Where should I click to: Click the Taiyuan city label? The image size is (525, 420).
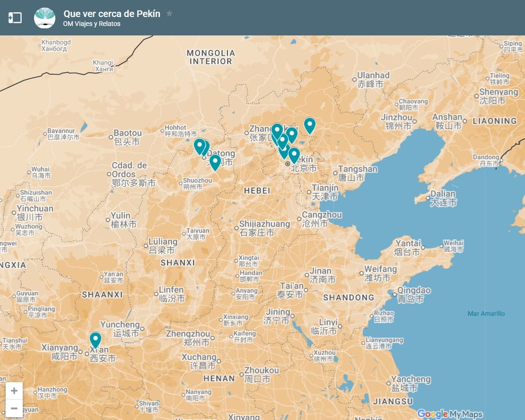tap(198, 234)
